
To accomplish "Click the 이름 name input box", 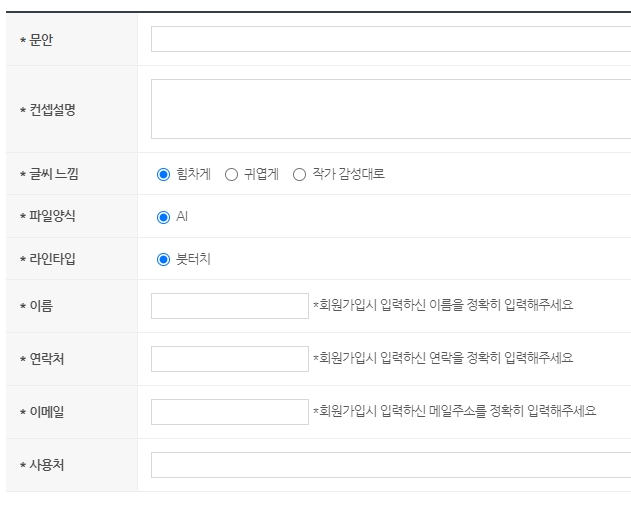I will [230, 306].
